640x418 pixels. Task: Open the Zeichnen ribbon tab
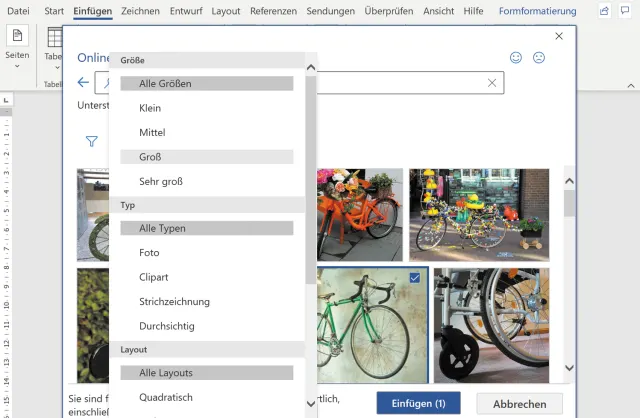(140, 11)
